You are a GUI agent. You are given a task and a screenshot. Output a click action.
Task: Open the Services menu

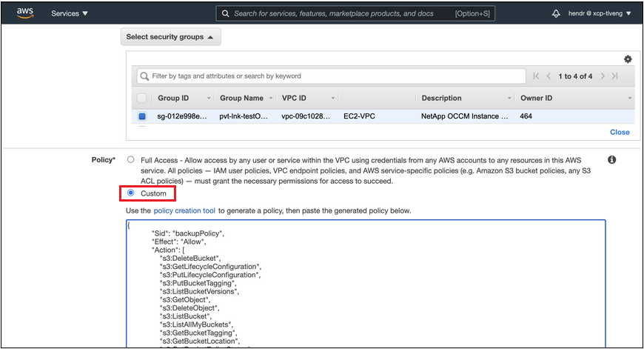point(70,13)
